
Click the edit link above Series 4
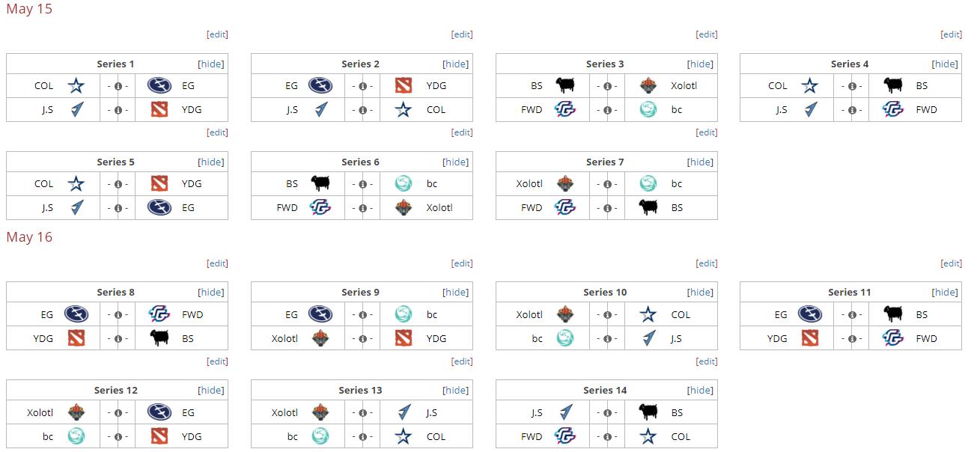click(952, 34)
